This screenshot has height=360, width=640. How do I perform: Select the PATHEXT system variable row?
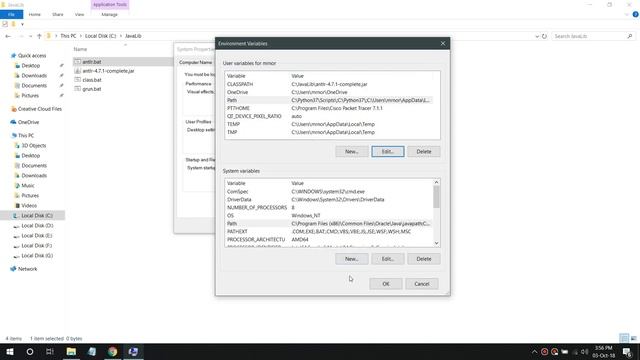(x=329, y=231)
